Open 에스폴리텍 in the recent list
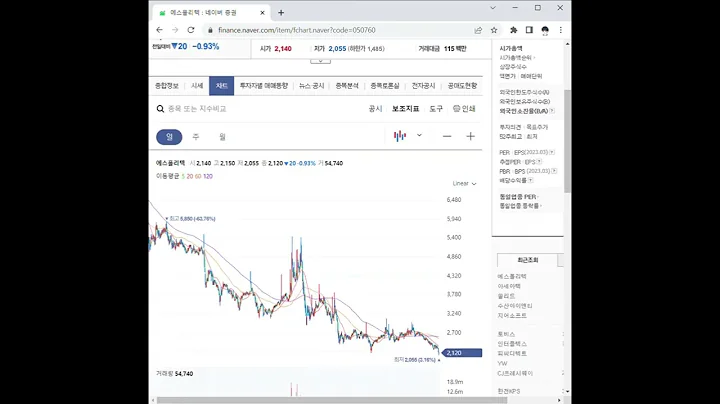The width and height of the screenshot is (720, 404). [x=512, y=276]
